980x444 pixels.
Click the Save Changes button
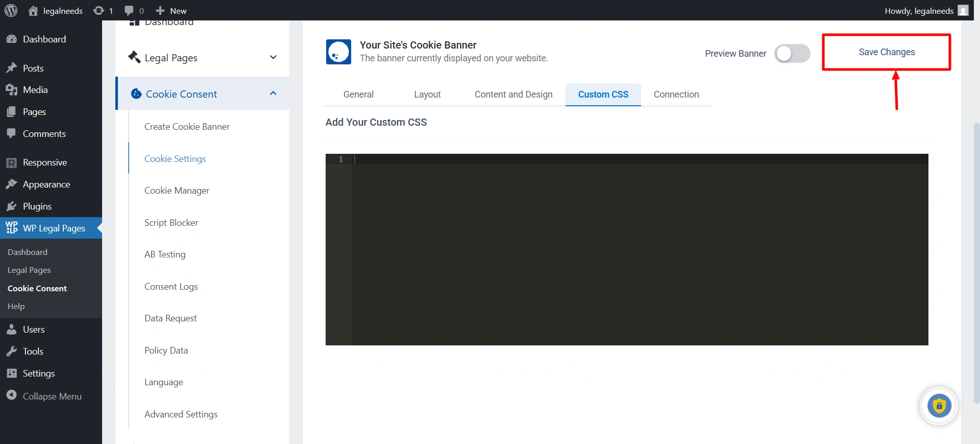(x=886, y=52)
